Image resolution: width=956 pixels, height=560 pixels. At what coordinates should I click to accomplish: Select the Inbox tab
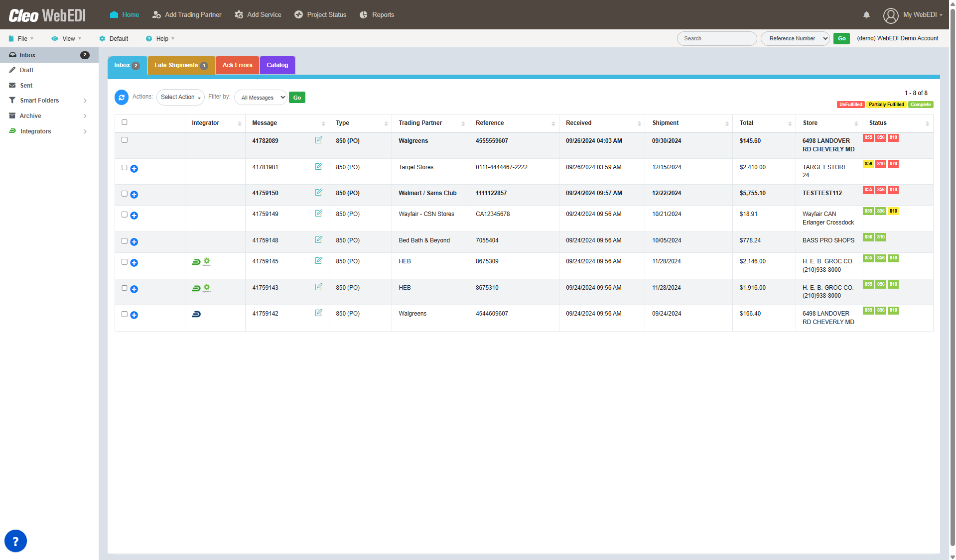point(127,65)
